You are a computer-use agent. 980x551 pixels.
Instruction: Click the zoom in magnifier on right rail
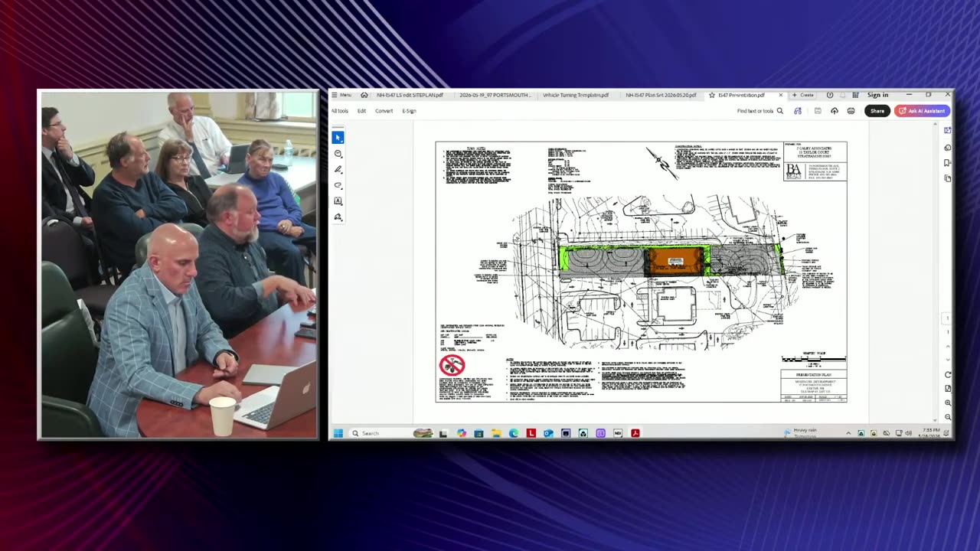[948, 403]
